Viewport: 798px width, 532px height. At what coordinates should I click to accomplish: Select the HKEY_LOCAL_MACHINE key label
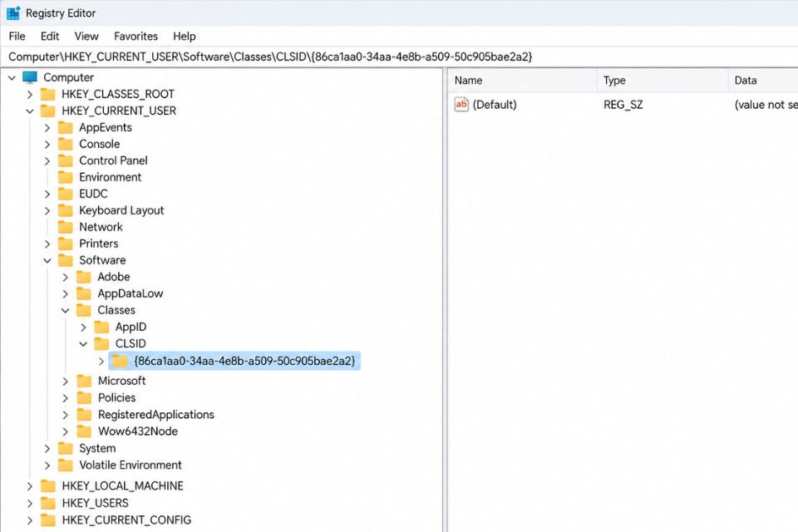(122, 485)
